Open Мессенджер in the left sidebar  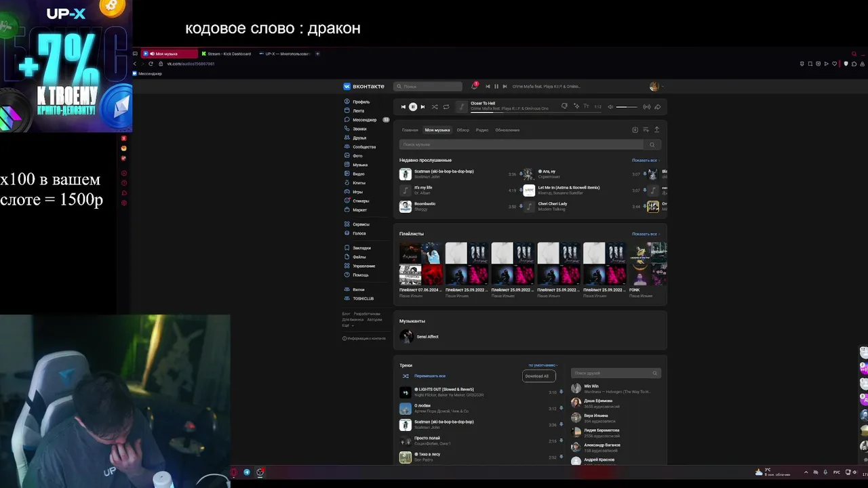(364, 120)
